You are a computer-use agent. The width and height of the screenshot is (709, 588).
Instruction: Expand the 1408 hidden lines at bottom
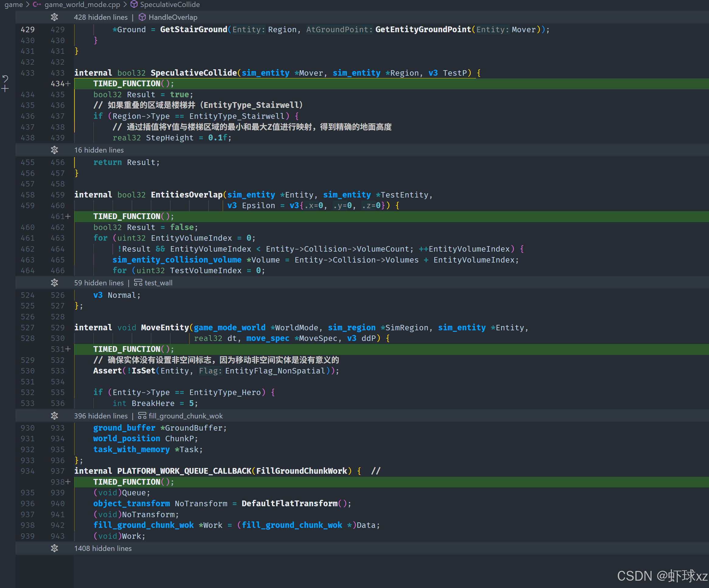54,548
